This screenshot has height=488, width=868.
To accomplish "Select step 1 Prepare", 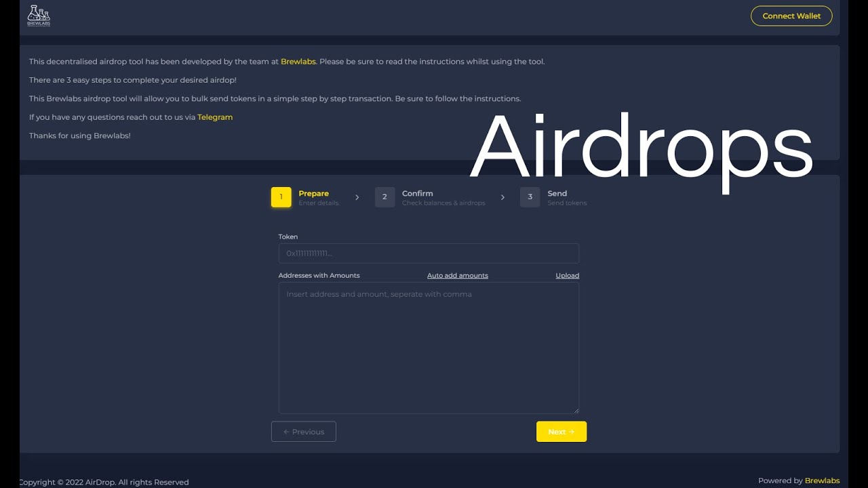I will (x=306, y=197).
